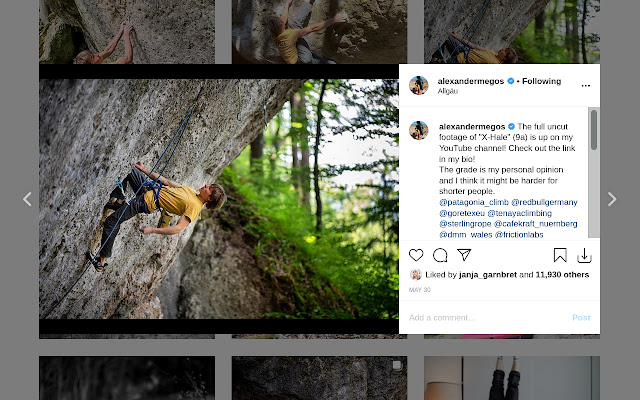Open the three-dot more options menu
The width and height of the screenshot is (640, 400).
pos(586,85)
